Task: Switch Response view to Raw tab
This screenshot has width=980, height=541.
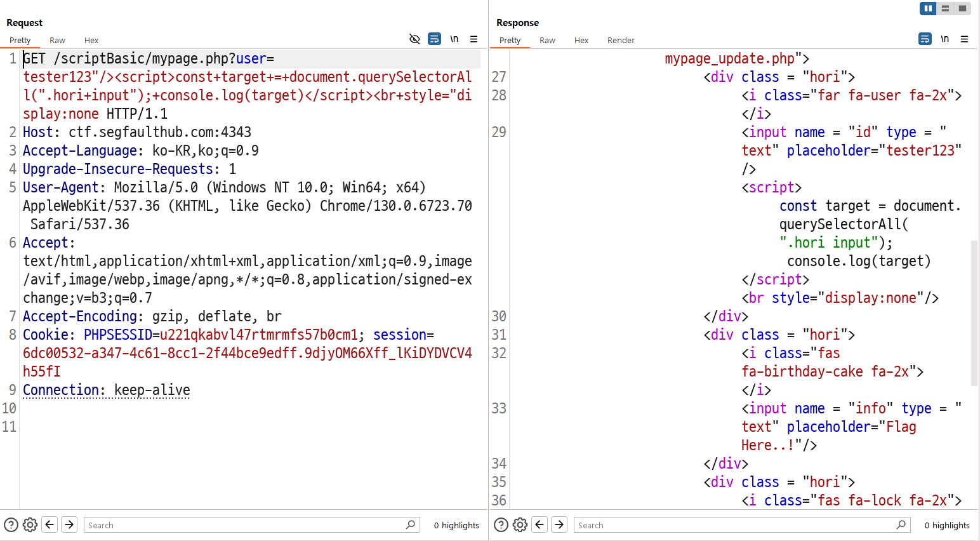Action: coord(547,40)
